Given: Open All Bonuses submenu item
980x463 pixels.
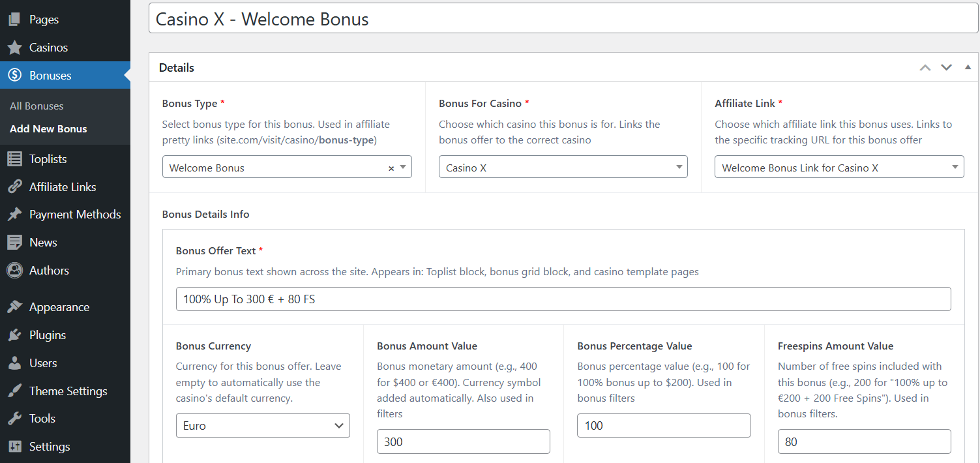Looking at the screenshot, I should coord(37,106).
